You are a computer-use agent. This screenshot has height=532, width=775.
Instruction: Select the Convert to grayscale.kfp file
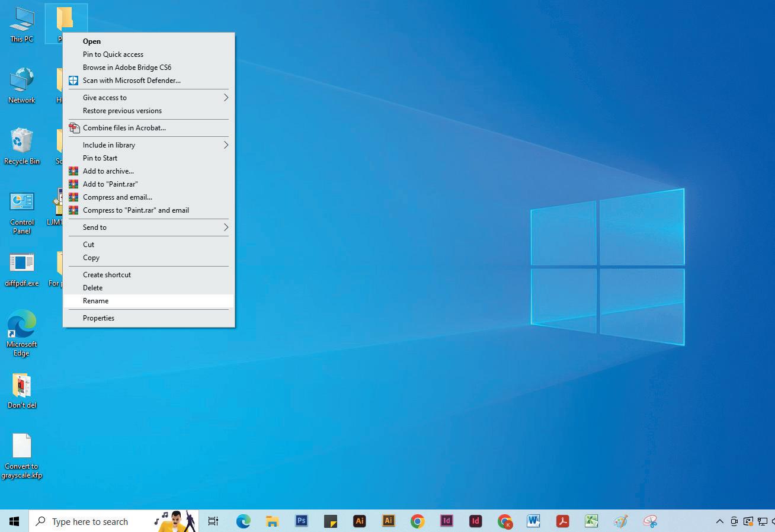[21, 456]
